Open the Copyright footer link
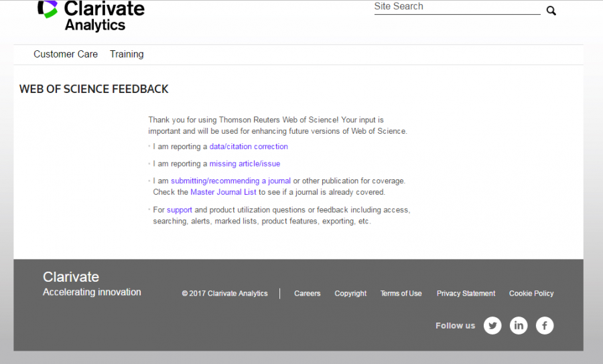This screenshot has width=603, height=364. (350, 293)
